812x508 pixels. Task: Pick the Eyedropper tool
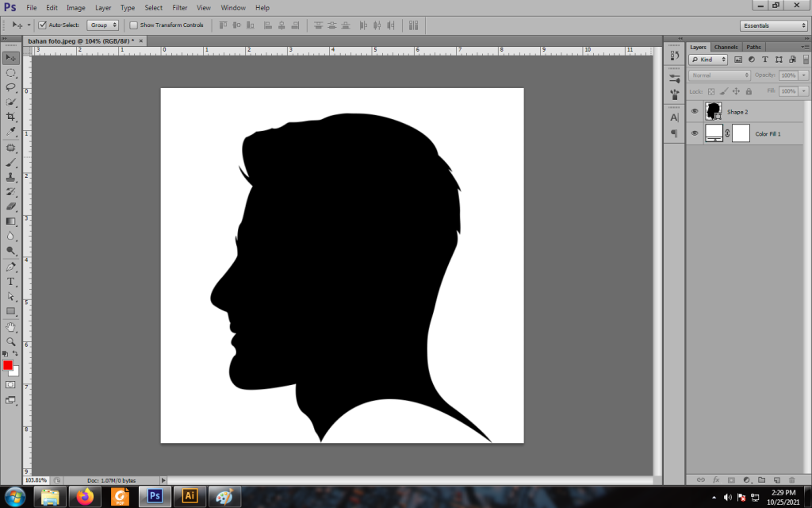(x=11, y=132)
